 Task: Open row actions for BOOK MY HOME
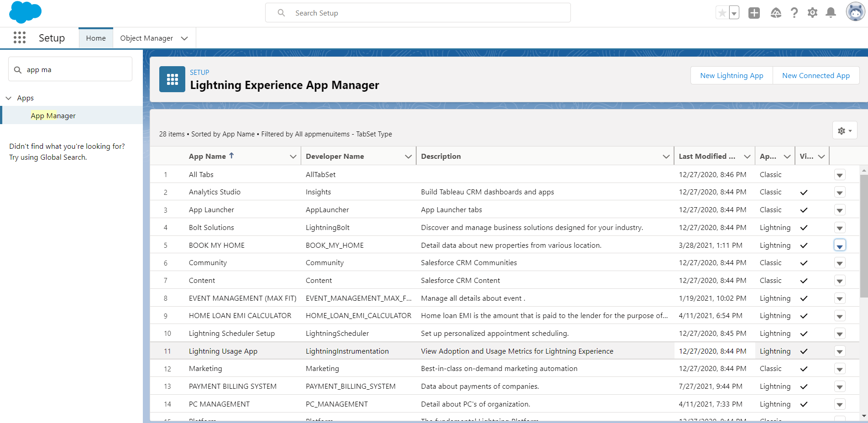point(839,245)
